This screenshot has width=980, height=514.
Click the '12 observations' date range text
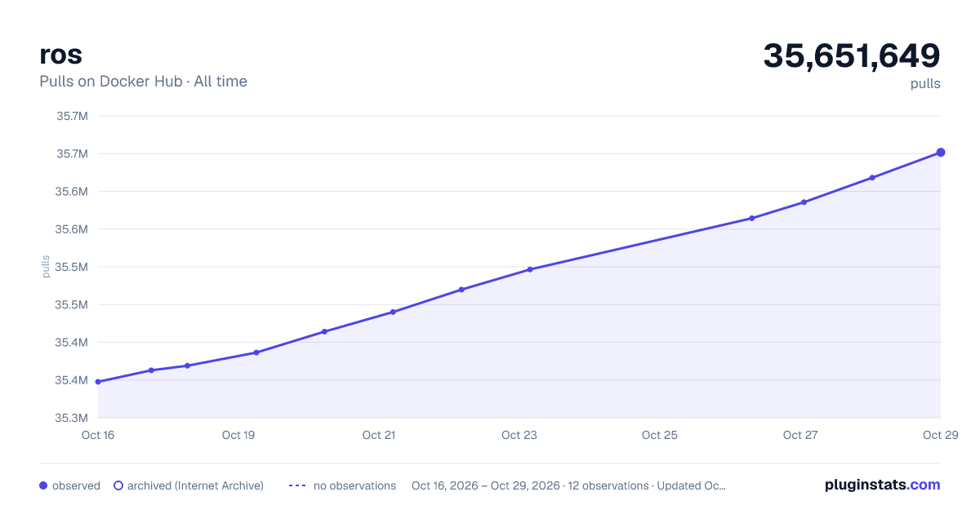pyautogui.click(x=568, y=485)
